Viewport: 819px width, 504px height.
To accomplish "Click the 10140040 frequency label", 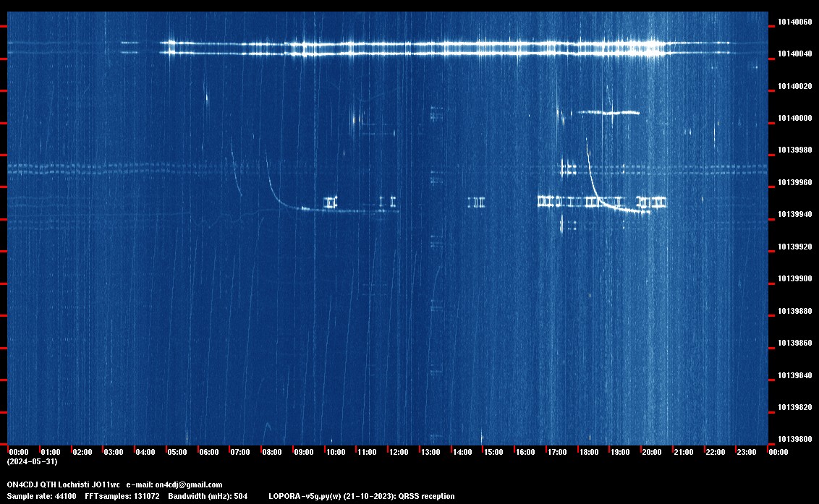I will point(795,54).
